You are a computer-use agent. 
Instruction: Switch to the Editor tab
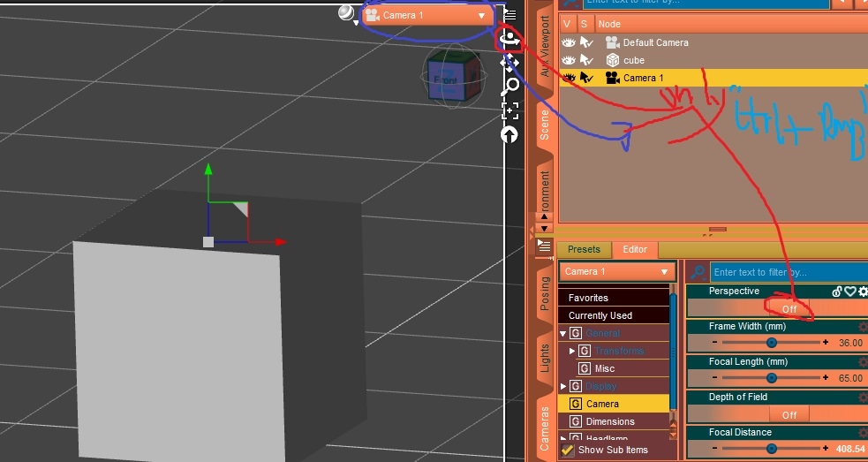pos(635,249)
